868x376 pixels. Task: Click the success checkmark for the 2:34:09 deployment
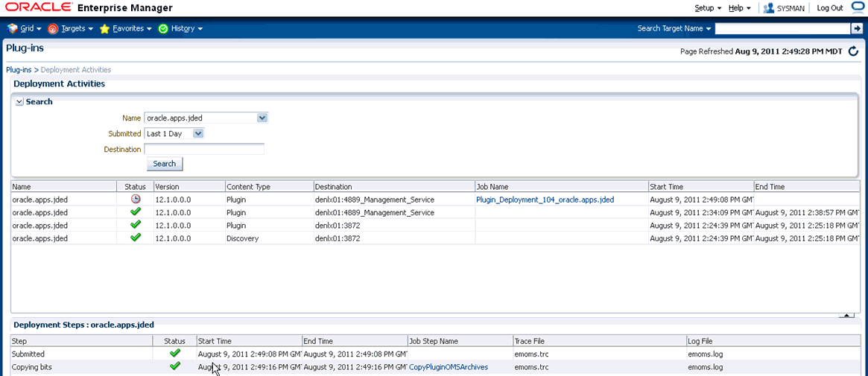(136, 211)
